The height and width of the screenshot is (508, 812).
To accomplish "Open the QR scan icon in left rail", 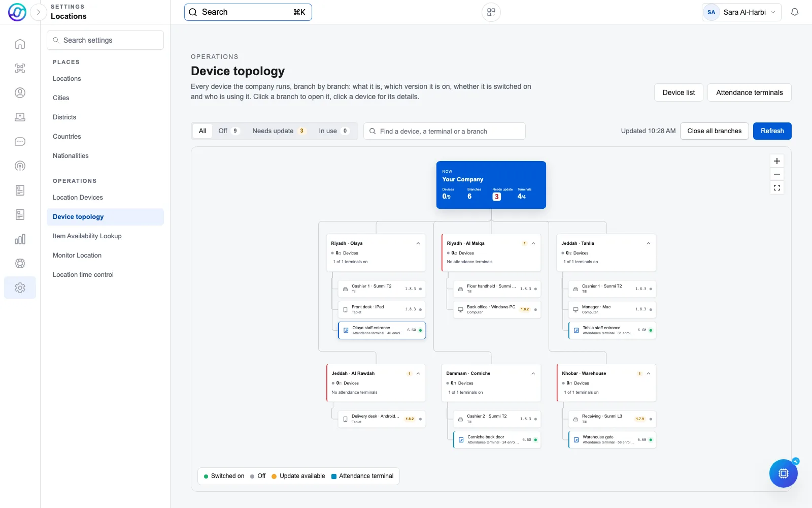I will [20, 68].
